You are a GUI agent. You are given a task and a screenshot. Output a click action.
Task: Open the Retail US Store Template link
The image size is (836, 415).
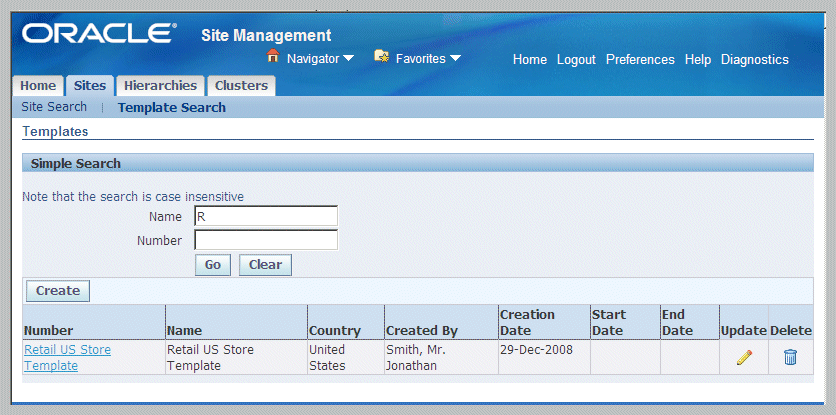(x=68, y=357)
